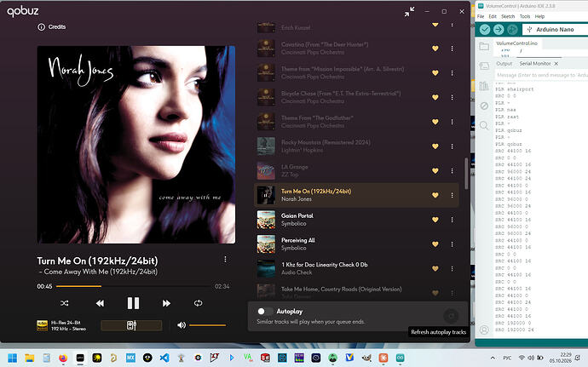Open Boards Manager in Arduino sidebar
Image resolution: width=588 pixels, height=367 pixels.
pos(484,66)
